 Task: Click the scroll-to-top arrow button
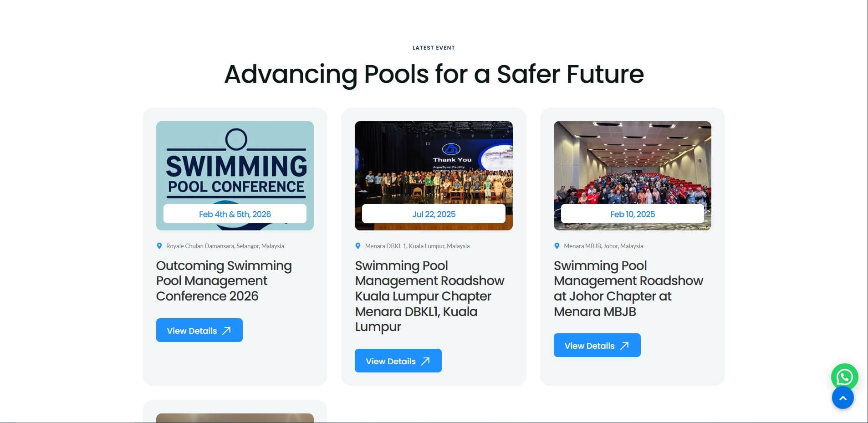tap(842, 398)
